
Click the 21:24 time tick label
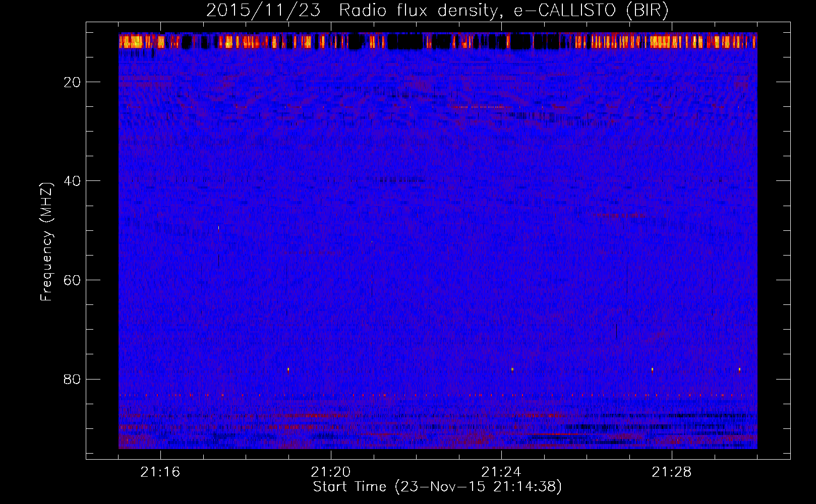tap(501, 472)
